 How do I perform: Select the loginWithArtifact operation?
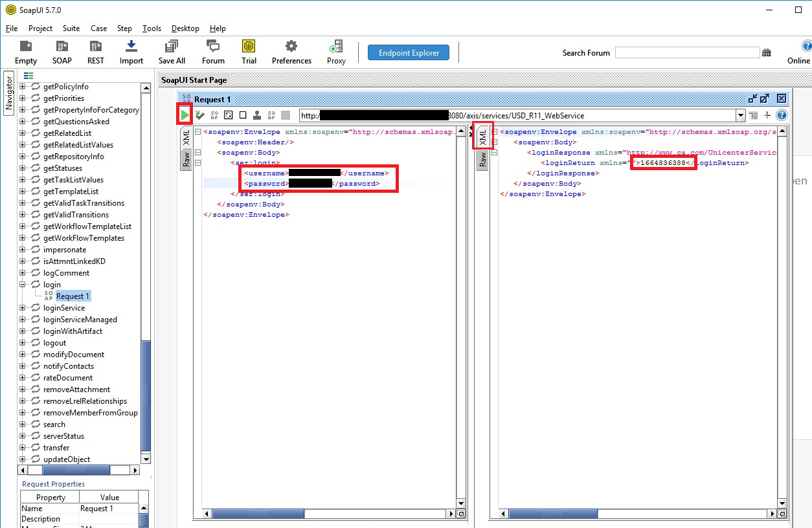click(73, 331)
